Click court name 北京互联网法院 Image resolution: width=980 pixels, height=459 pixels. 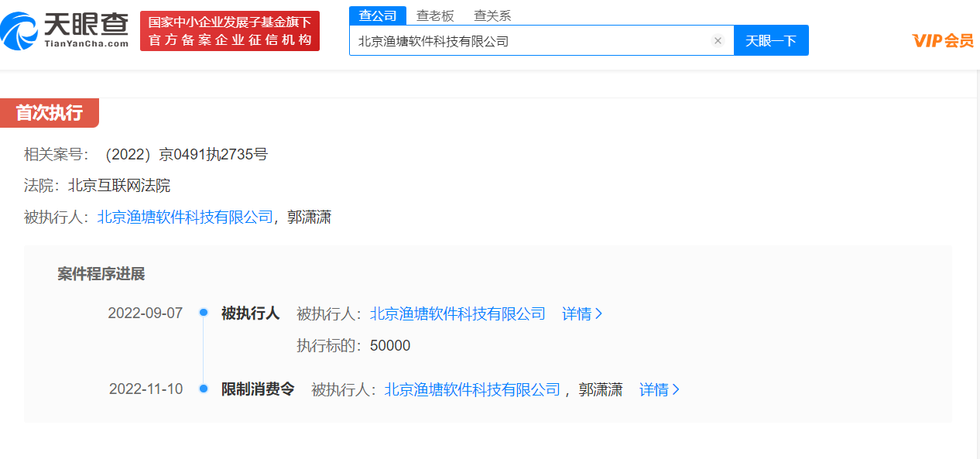(119, 186)
